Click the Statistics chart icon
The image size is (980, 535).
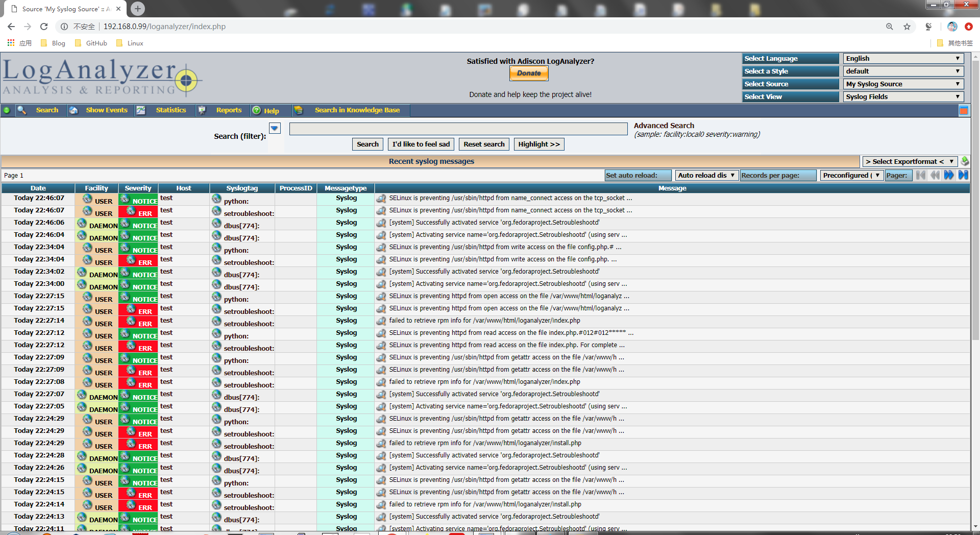click(x=141, y=110)
